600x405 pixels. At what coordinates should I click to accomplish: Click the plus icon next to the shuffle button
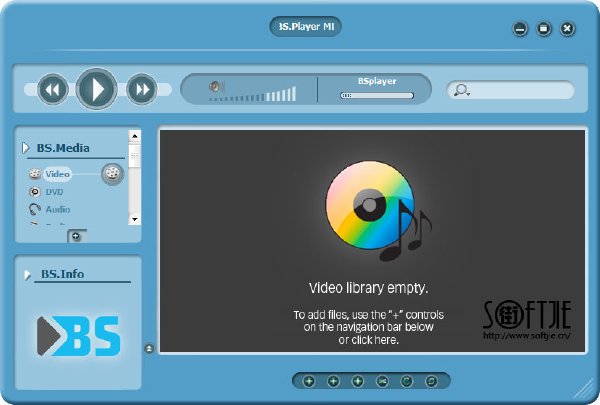(358, 381)
